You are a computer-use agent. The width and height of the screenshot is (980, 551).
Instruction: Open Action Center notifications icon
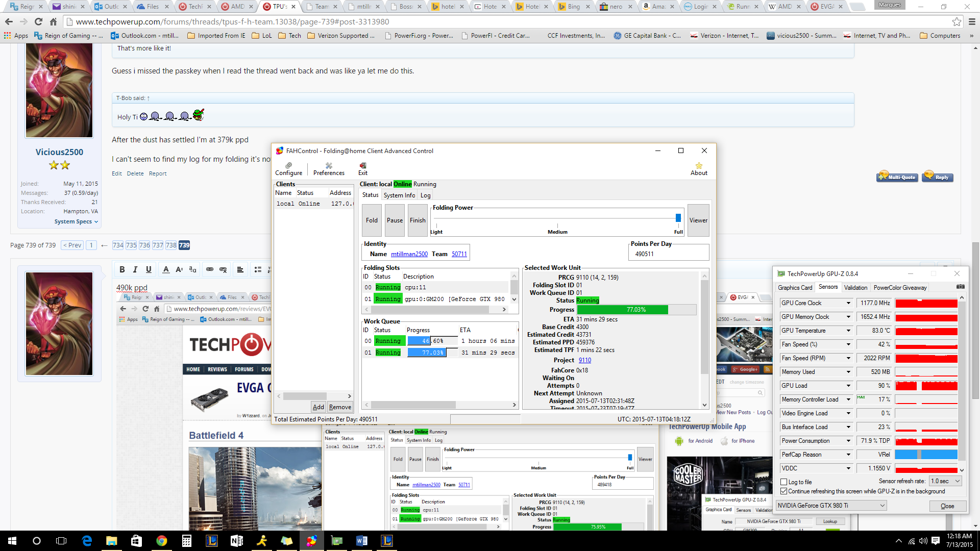point(936,541)
